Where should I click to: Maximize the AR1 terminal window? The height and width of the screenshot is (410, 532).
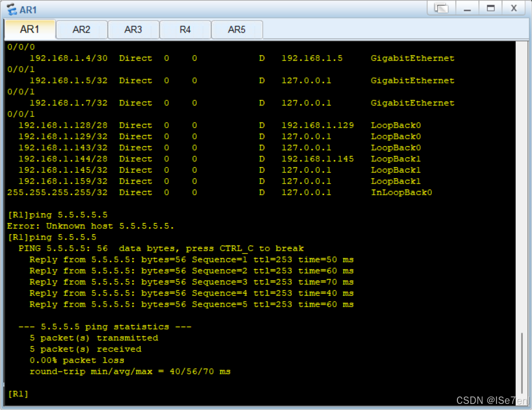491,8
